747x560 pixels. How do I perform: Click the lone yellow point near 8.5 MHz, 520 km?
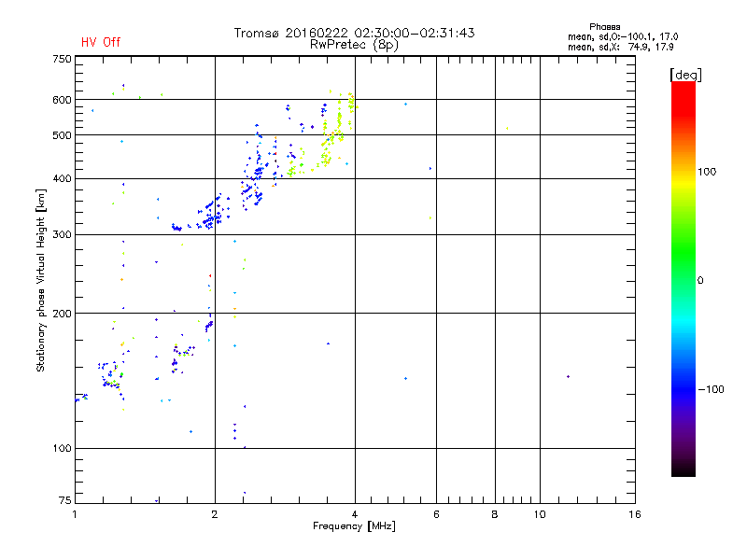tap(507, 128)
